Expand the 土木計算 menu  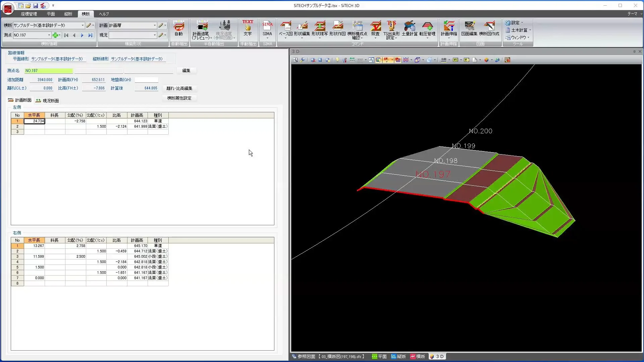click(x=518, y=30)
